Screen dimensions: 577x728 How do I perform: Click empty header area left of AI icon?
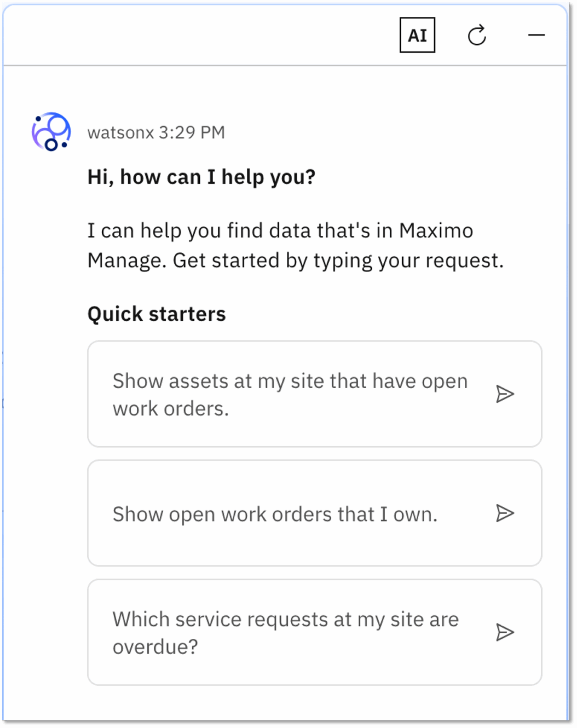click(202, 35)
